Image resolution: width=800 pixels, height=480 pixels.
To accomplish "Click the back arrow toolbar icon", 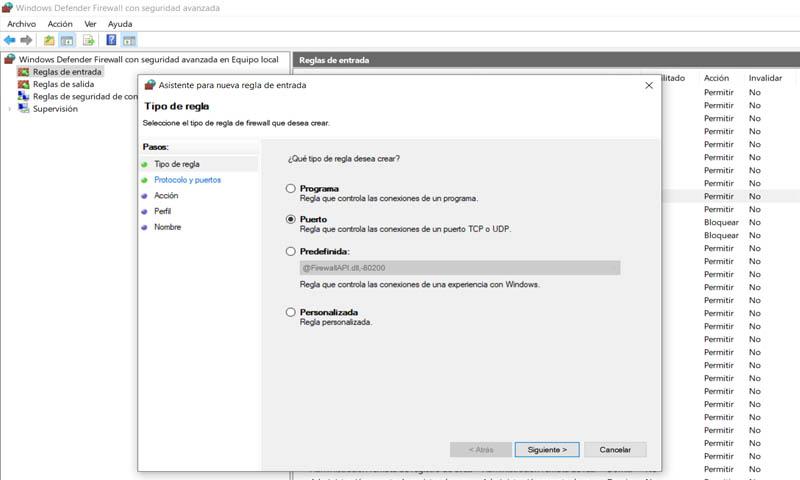I will 10,41.
